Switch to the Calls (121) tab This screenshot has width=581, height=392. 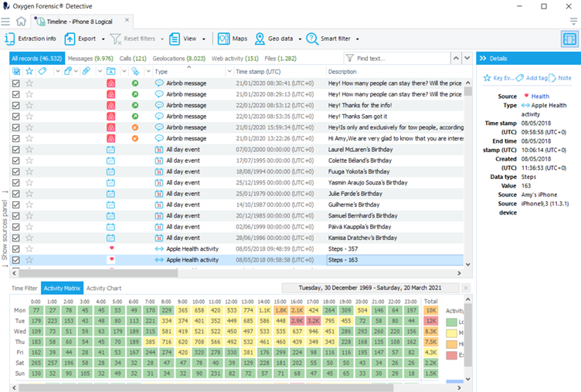133,59
